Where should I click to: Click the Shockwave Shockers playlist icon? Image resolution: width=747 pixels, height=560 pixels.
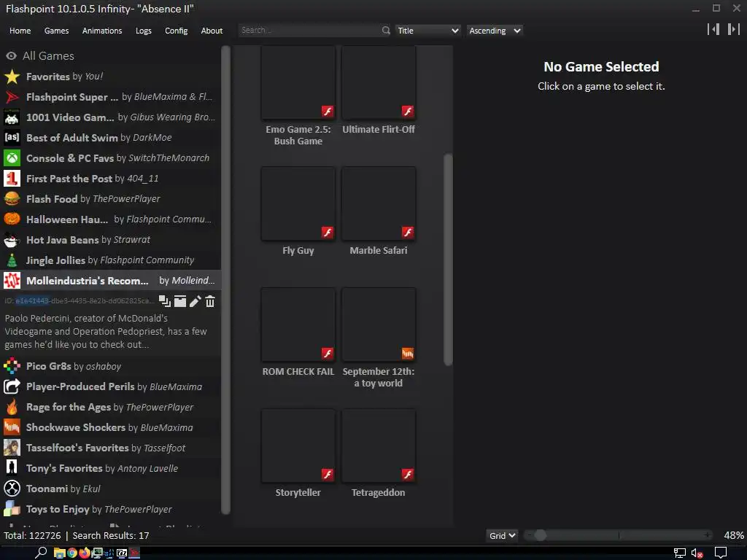coord(12,427)
